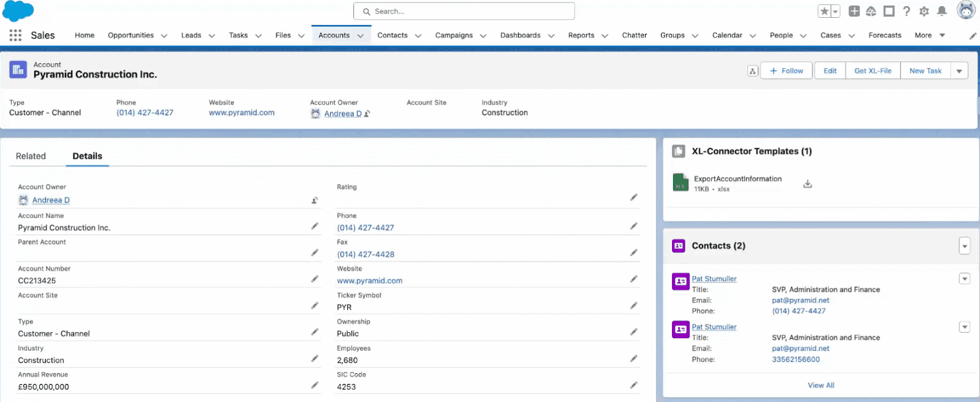
Task: Expand the Accounts tab dropdown
Action: (x=361, y=36)
